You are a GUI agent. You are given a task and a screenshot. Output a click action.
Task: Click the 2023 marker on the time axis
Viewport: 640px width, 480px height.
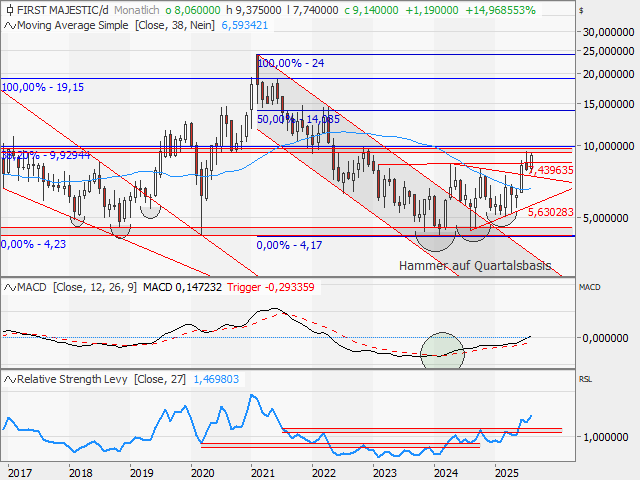point(384,473)
